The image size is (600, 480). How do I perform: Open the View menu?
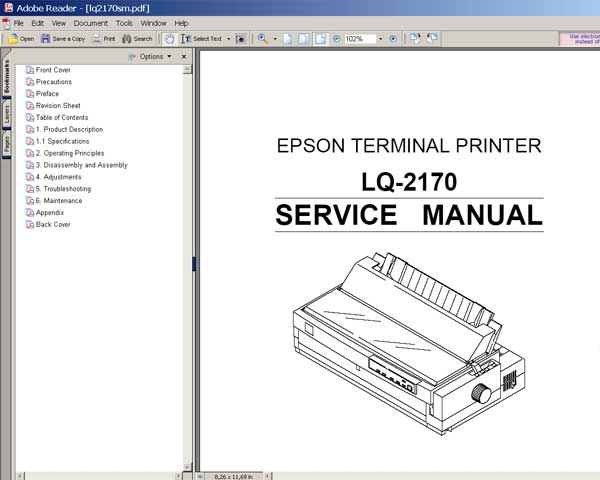click(59, 23)
